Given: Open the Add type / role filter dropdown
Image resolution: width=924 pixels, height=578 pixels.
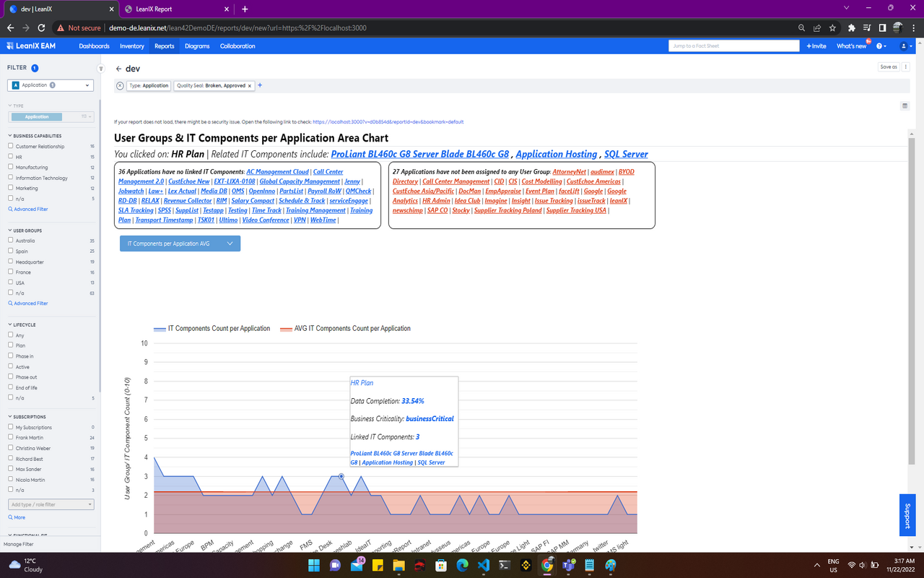Looking at the screenshot, I should pyautogui.click(x=51, y=504).
